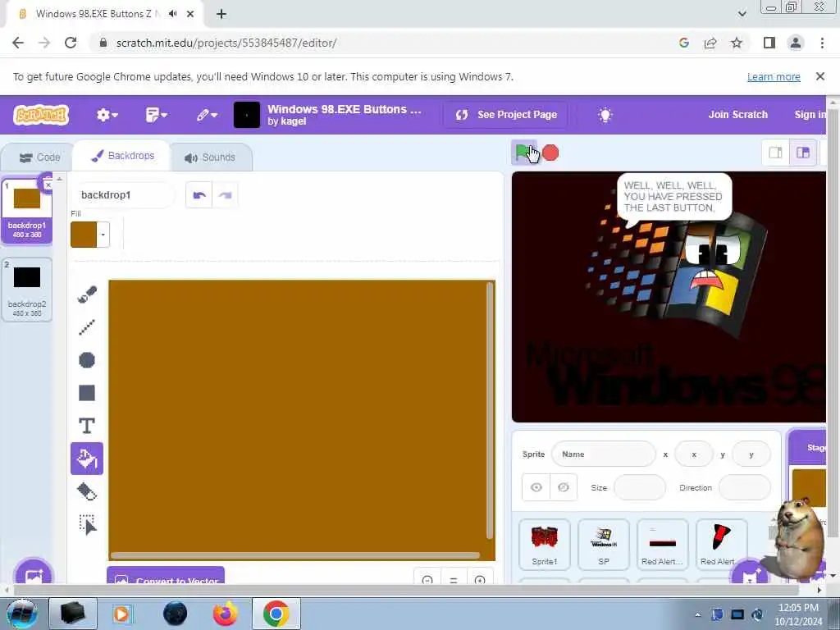The width and height of the screenshot is (840, 630).
Task: Click the sprite x coordinate field
Action: tap(694, 454)
